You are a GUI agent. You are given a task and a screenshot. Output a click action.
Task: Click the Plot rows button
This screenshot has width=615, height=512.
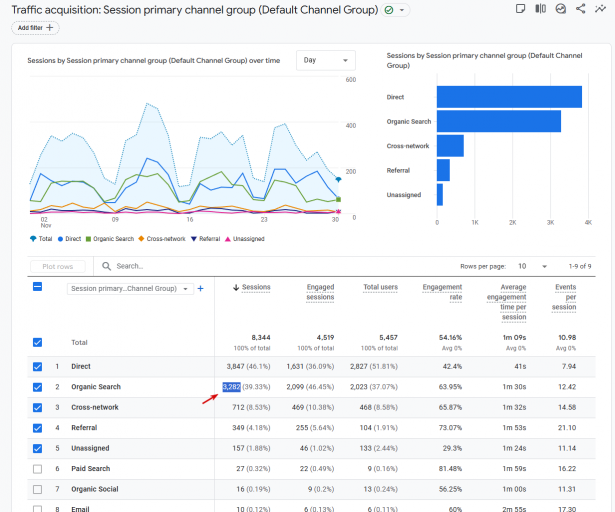point(58,267)
